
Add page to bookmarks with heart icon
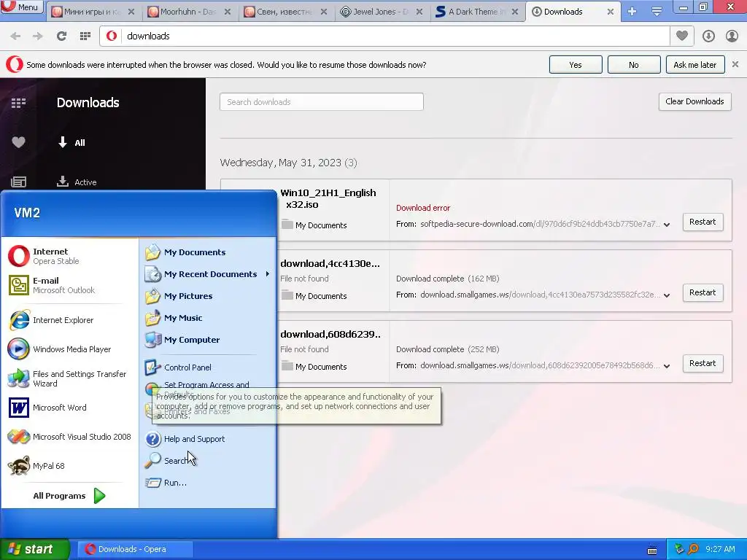tap(682, 36)
